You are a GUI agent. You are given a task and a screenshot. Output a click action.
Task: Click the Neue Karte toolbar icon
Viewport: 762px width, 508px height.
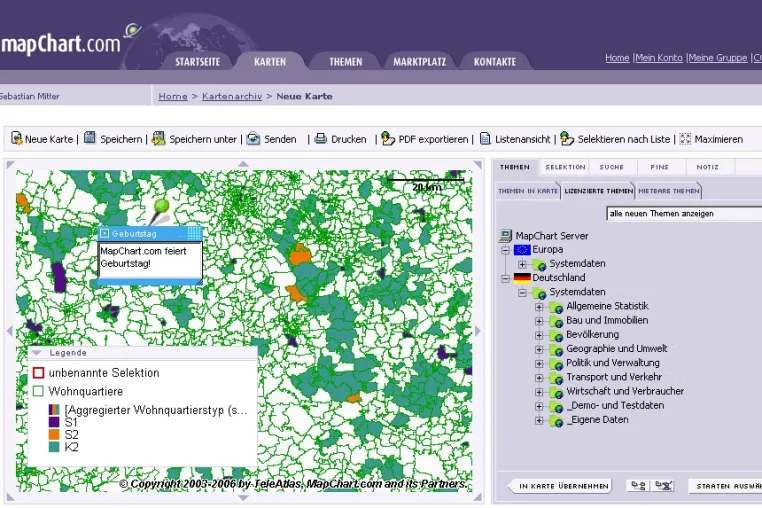click(x=17, y=139)
